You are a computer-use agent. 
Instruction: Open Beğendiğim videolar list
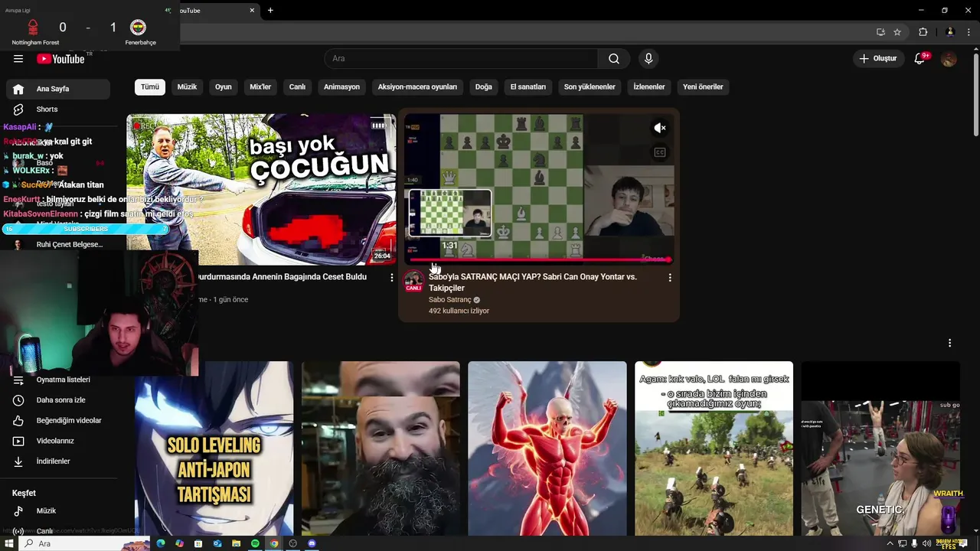coord(58,420)
